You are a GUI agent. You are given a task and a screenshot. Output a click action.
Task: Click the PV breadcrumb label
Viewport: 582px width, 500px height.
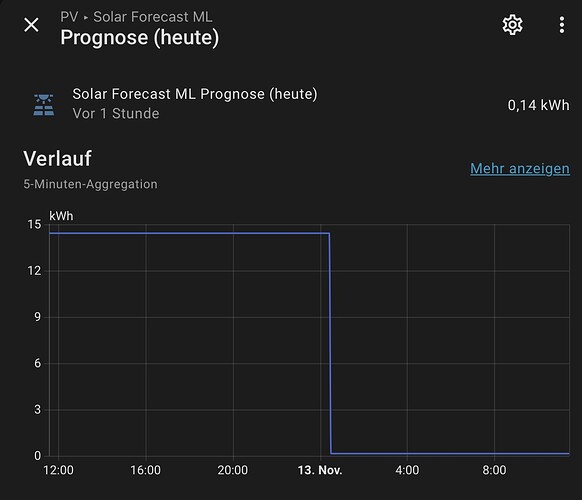pyautogui.click(x=69, y=17)
